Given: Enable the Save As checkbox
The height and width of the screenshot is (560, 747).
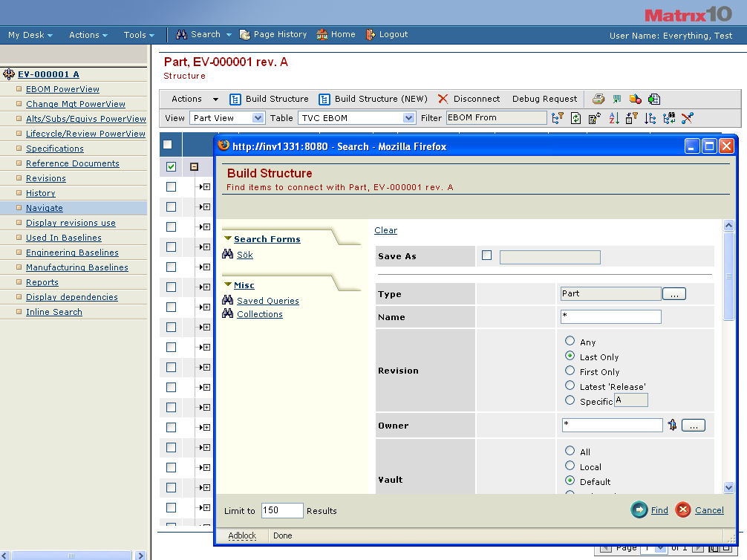Looking at the screenshot, I should tap(487, 255).
